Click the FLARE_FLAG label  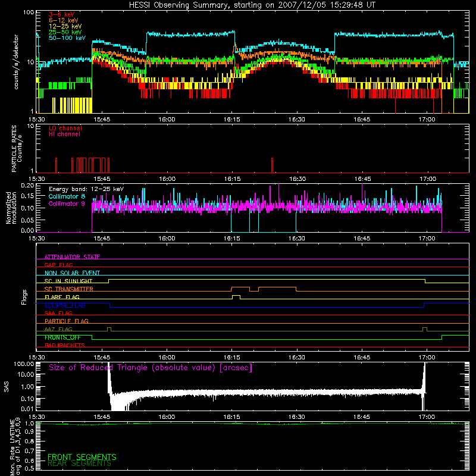(x=62, y=297)
